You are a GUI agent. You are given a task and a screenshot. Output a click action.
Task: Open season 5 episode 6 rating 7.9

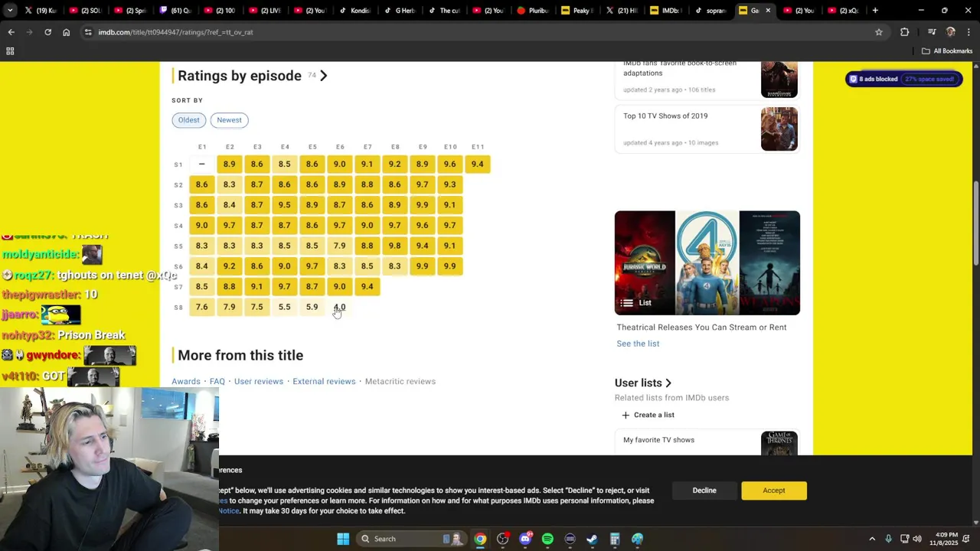tap(340, 246)
